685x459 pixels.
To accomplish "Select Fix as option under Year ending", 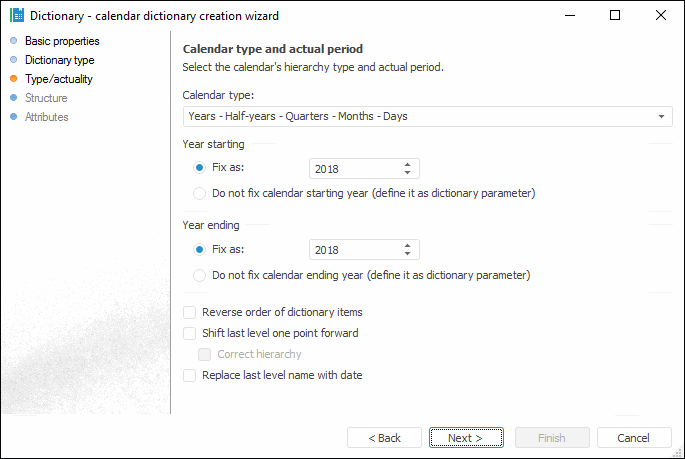I will pyautogui.click(x=200, y=249).
